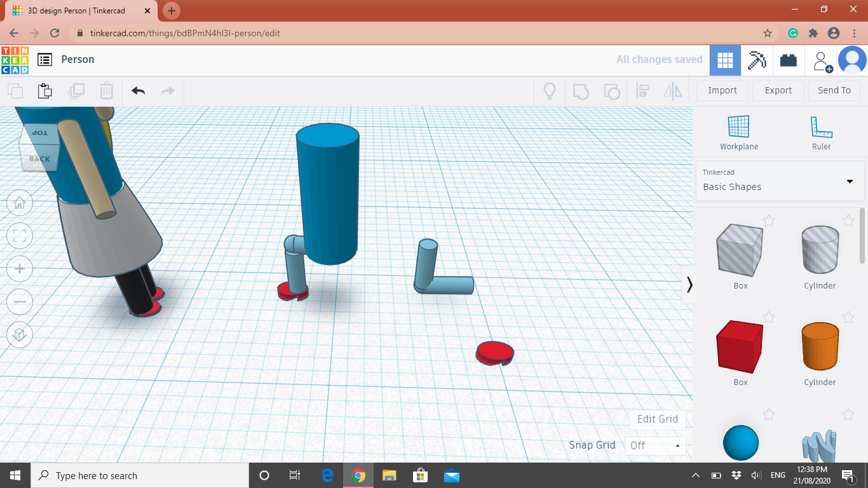Open File Explorer from taskbar
Screen dimensions: 868x488
tap(390, 475)
